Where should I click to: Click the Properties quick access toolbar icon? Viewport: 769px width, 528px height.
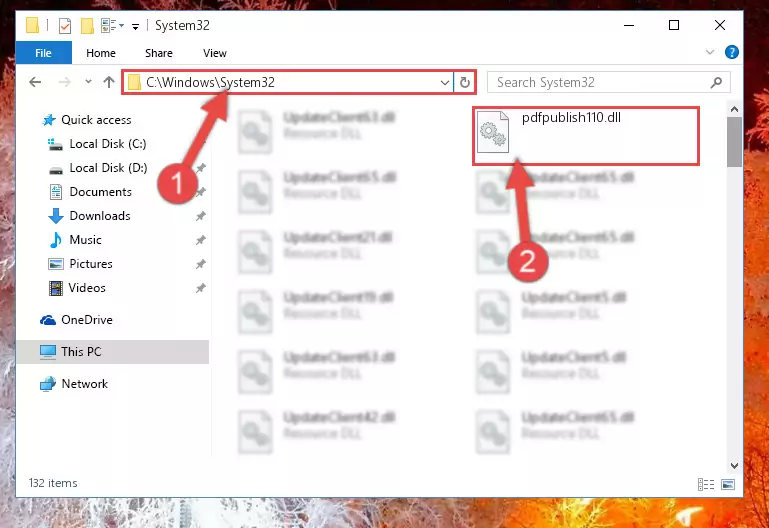pyautogui.click(x=64, y=25)
